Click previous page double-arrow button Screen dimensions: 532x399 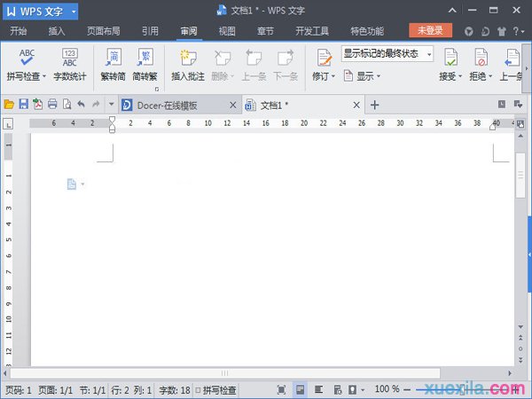[x=520, y=337]
